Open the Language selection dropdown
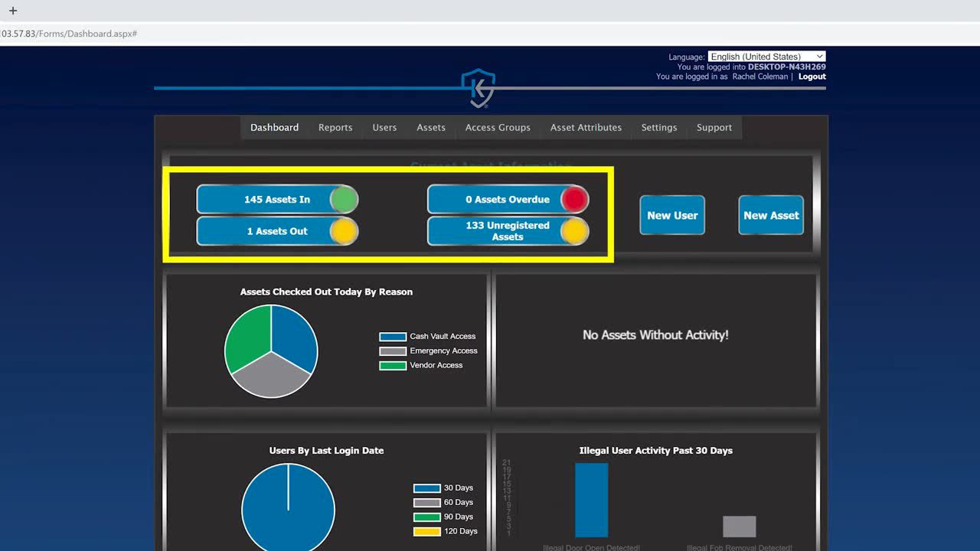980x551 pixels. click(766, 56)
